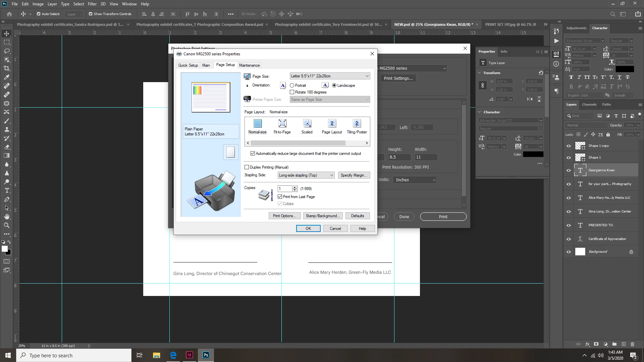Open the Units dropdown set to Inches
644x362 pixels.
point(415,180)
